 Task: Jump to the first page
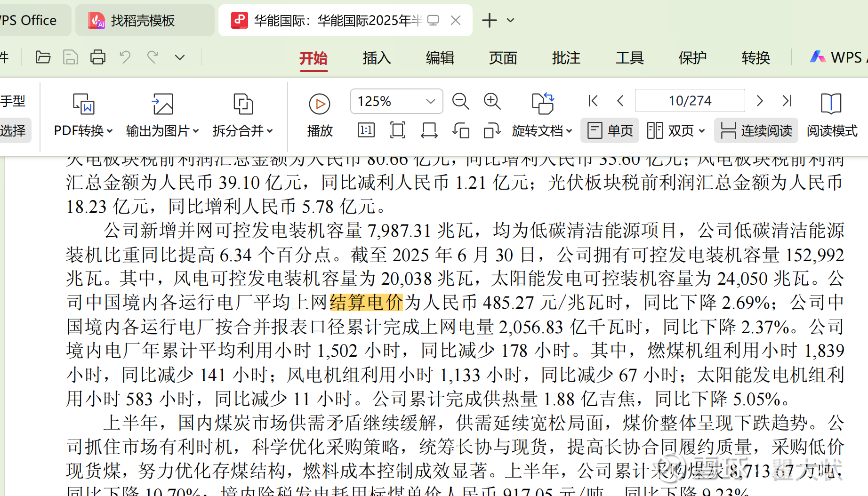tap(593, 101)
